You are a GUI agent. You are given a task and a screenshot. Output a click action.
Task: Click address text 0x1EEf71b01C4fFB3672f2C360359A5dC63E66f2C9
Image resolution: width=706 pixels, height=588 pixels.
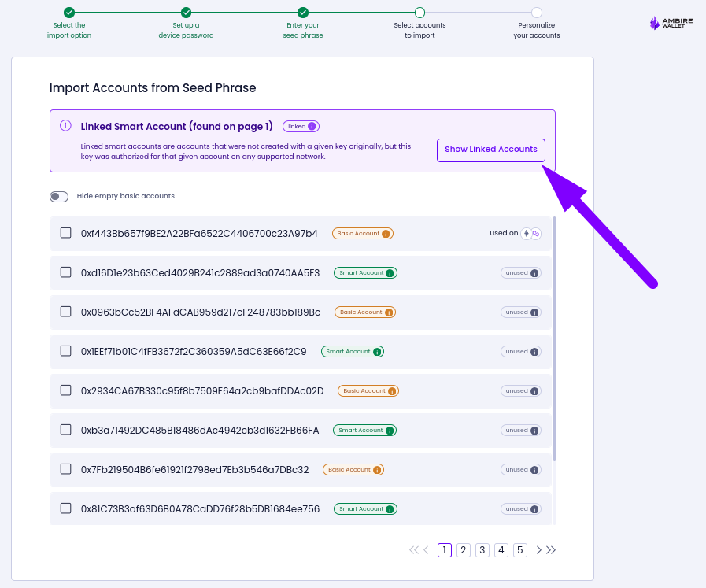point(194,352)
